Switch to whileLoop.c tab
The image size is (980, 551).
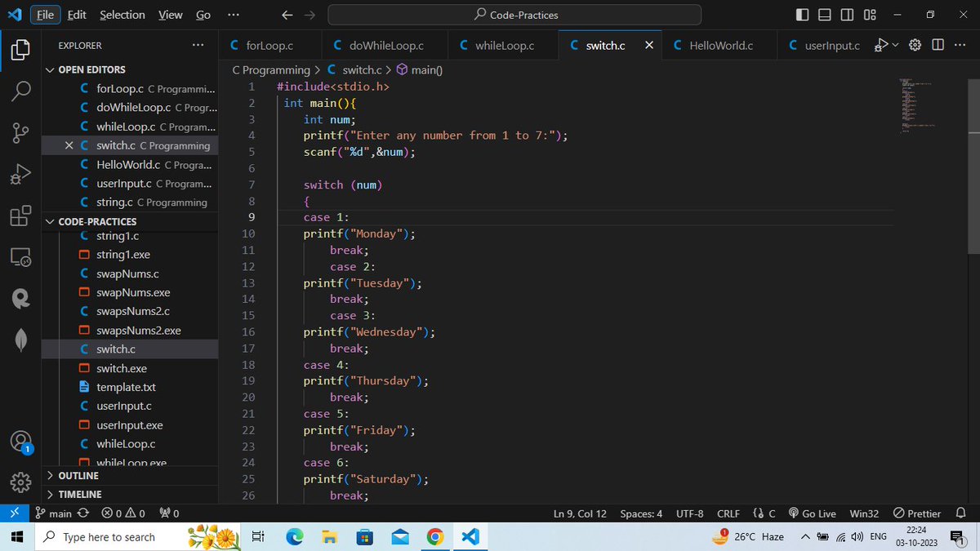click(x=503, y=45)
